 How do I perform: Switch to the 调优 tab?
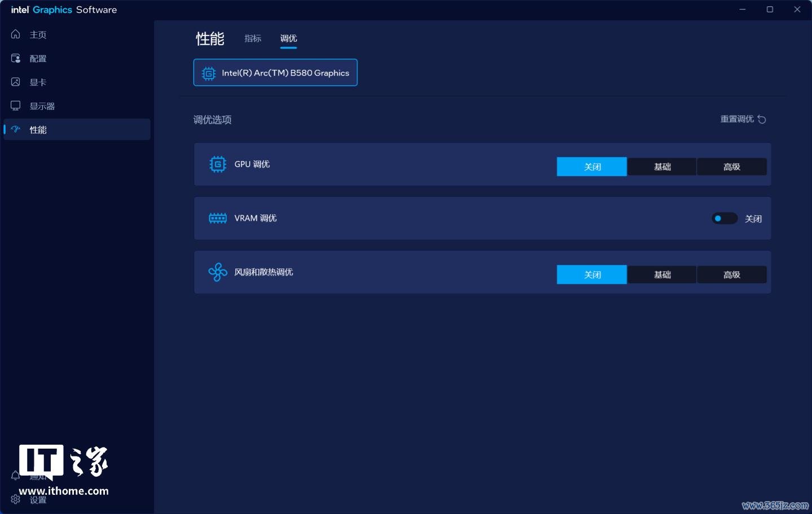288,38
